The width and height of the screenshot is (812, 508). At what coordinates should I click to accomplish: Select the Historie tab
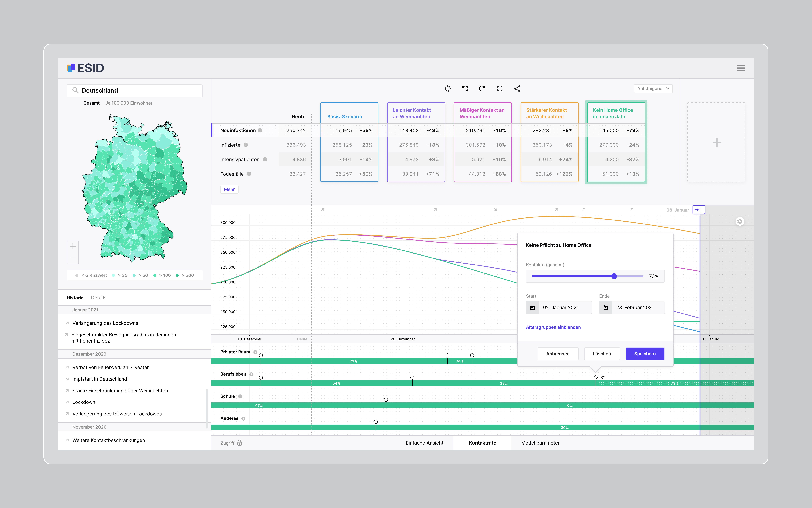click(x=75, y=298)
